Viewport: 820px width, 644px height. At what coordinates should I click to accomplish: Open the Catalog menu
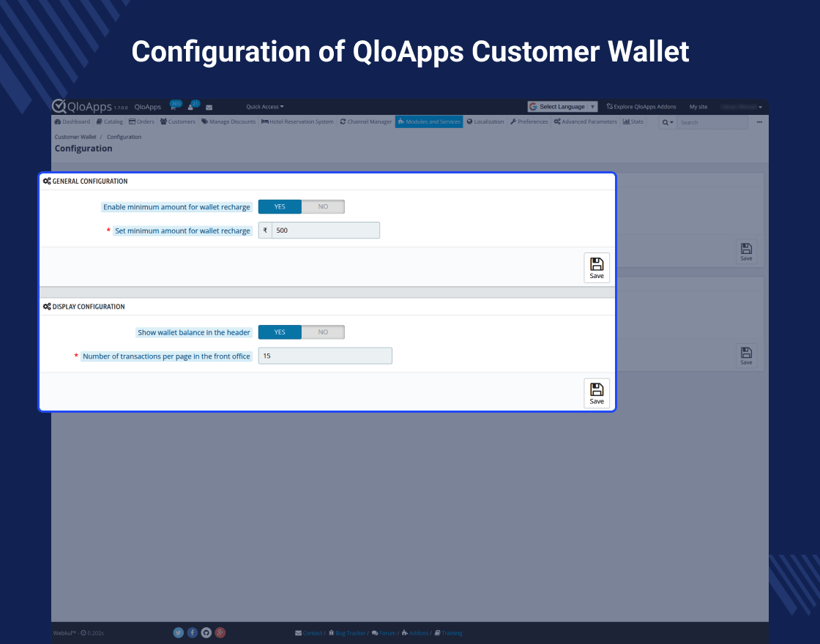[x=110, y=121]
